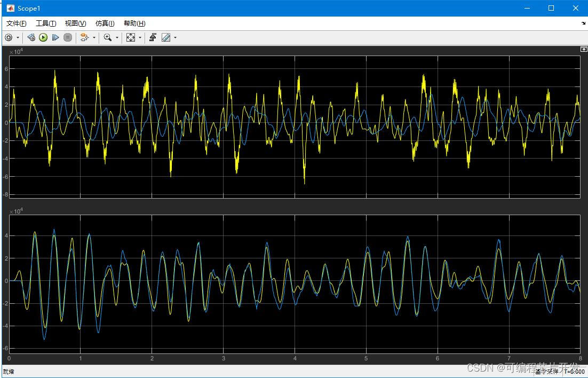
Task: Click the scale axes limits icon
Action: tap(131, 37)
